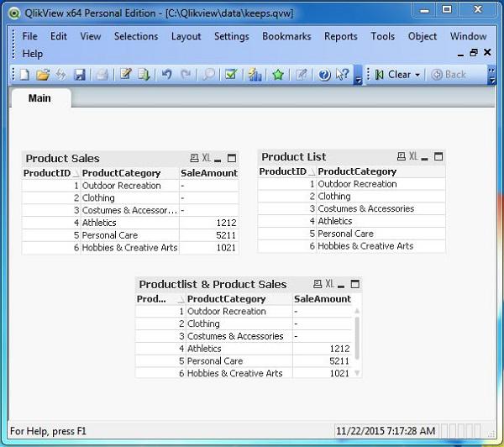
Task: Sort by ProductID in Product List
Action: (x=283, y=171)
